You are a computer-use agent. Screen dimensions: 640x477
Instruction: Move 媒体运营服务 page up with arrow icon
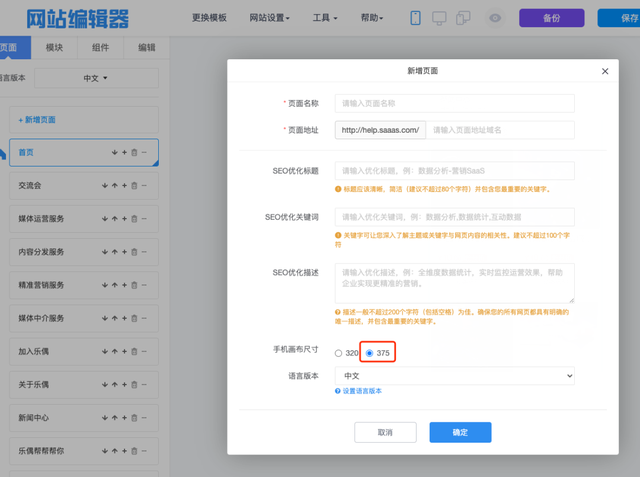(115, 219)
